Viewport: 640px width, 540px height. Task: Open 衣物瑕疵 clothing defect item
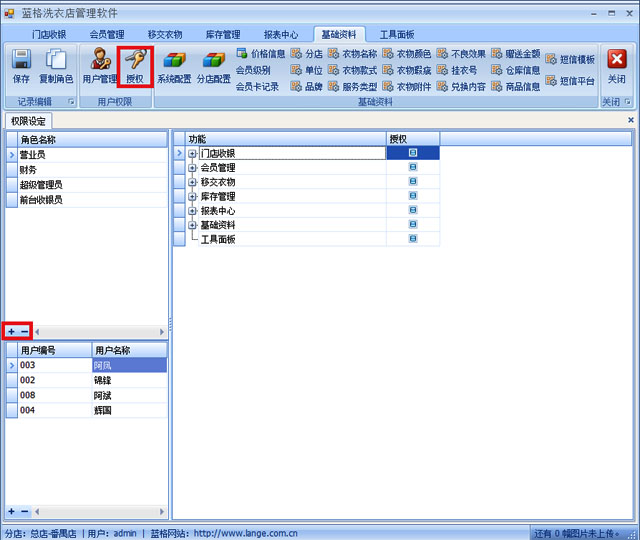pyautogui.click(x=407, y=70)
